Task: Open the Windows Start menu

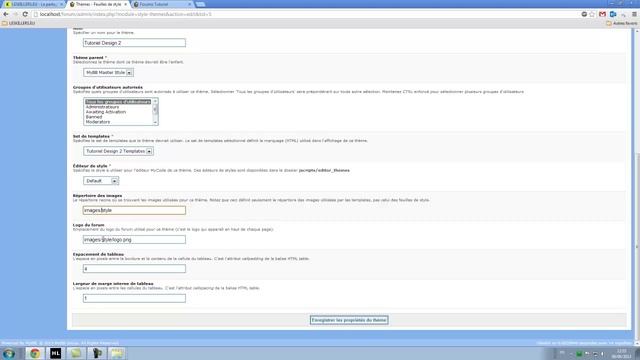Action: coord(9,353)
